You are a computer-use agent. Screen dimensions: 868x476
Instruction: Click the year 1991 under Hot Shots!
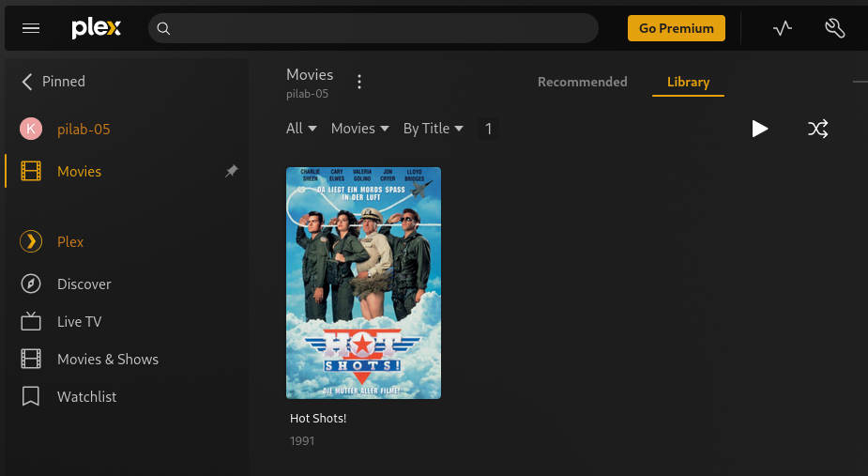point(302,441)
